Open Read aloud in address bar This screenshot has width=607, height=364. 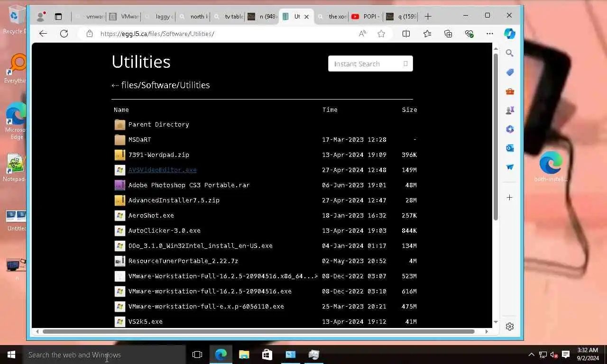pyautogui.click(x=362, y=34)
